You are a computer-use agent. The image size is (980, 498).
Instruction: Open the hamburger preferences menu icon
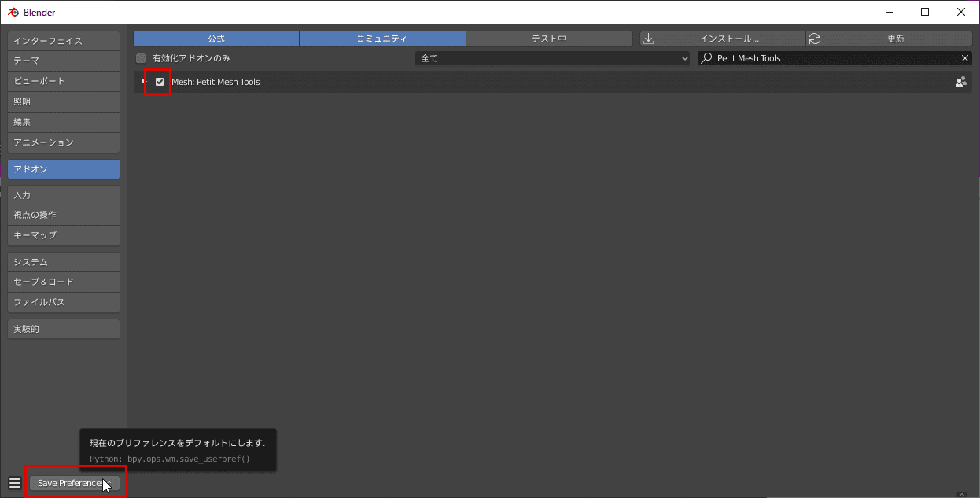coord(15,483)
